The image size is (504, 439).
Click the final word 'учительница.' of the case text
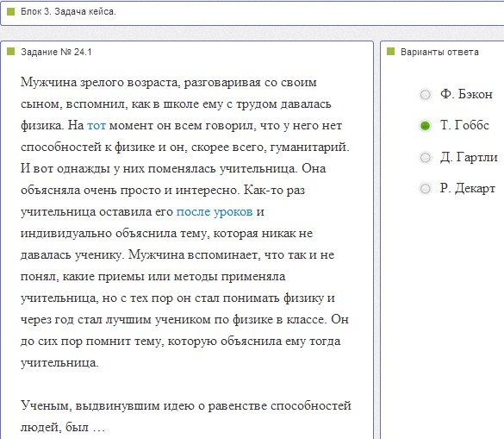pyautogui.click(x=59, y=363)
